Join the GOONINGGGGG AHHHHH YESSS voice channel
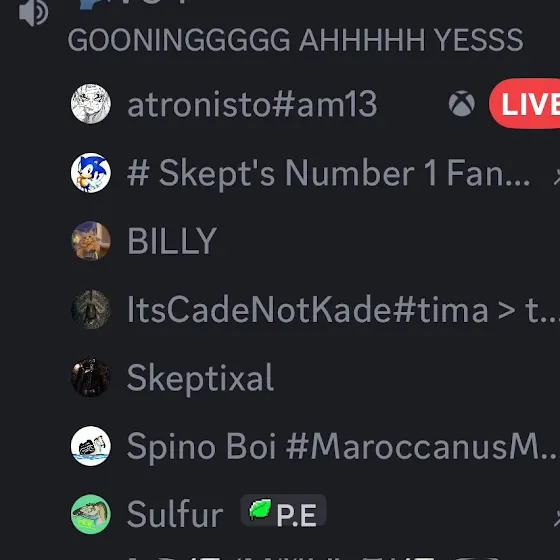560x560 pixels. (295, 40)
